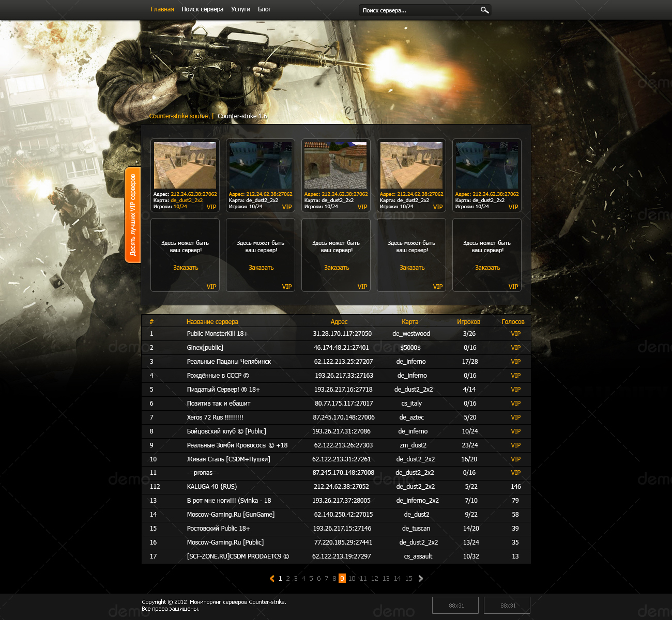
Task: Sort by Игроков column header
Action: point(469,322)
